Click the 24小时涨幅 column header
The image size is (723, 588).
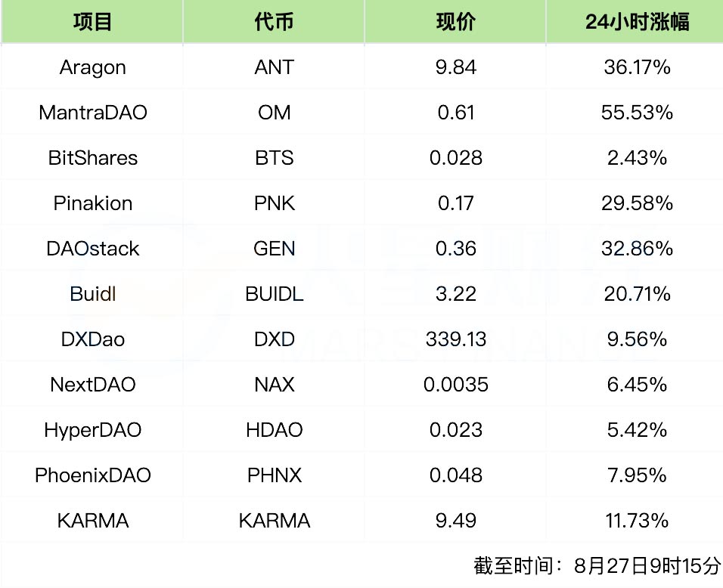[638, 22]
